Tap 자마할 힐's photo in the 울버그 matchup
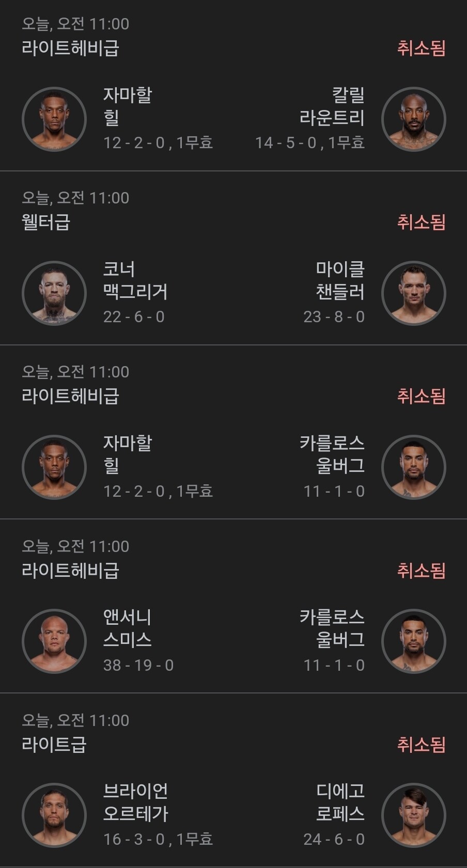This screenshot has height=868, width=467. click(54, 467)
